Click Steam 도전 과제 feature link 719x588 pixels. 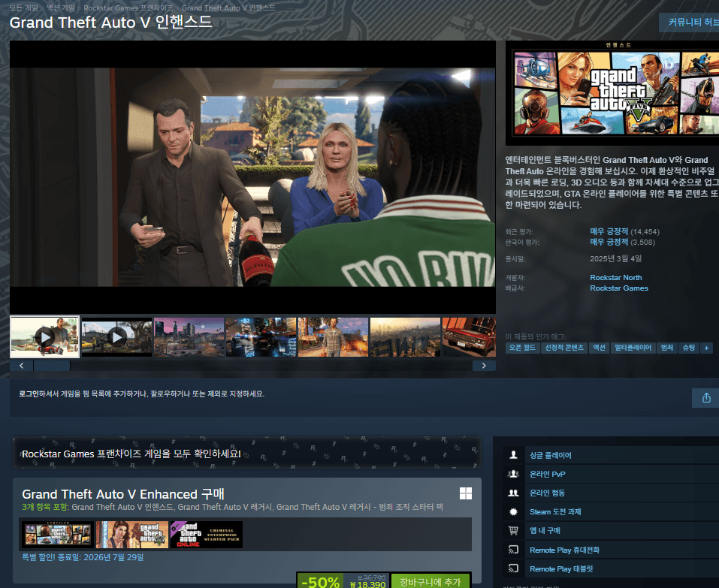(555, 511)
